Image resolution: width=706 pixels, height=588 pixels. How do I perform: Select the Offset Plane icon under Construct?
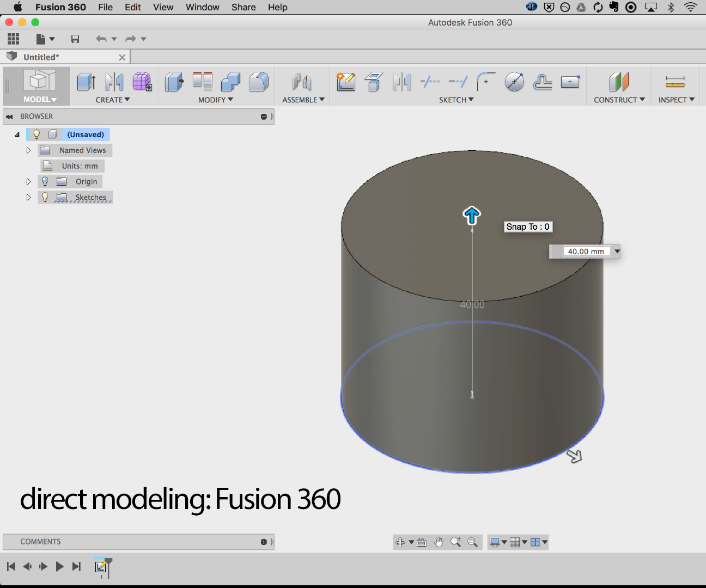[618, 82]
